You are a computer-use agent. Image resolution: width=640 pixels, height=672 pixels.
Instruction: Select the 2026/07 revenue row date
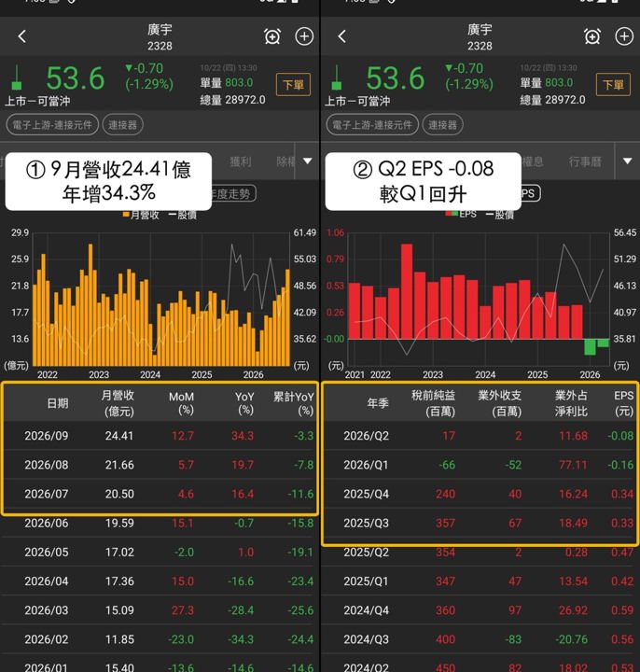tap(47, 494)
